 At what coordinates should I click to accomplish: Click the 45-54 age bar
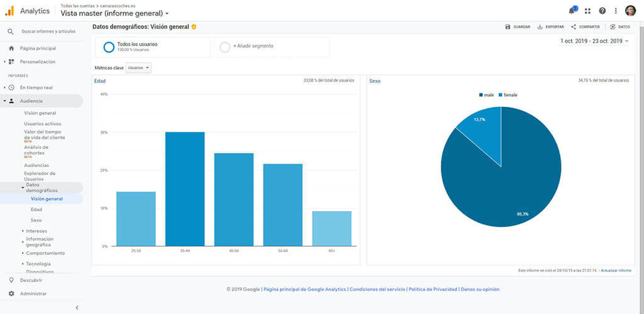click(x=234, y=200)
